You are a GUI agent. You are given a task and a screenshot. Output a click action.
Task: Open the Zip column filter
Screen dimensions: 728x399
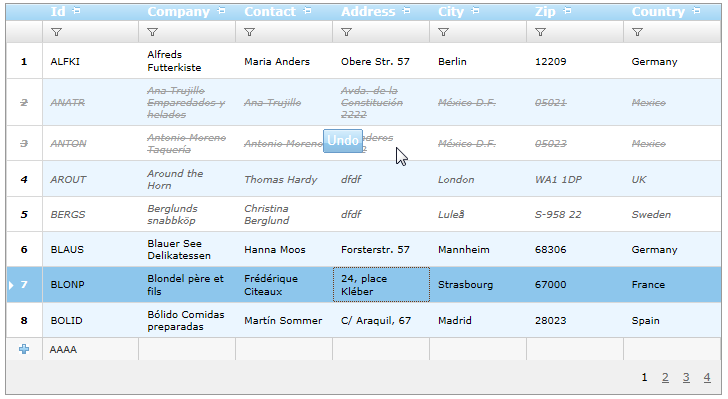click(540, 32)
